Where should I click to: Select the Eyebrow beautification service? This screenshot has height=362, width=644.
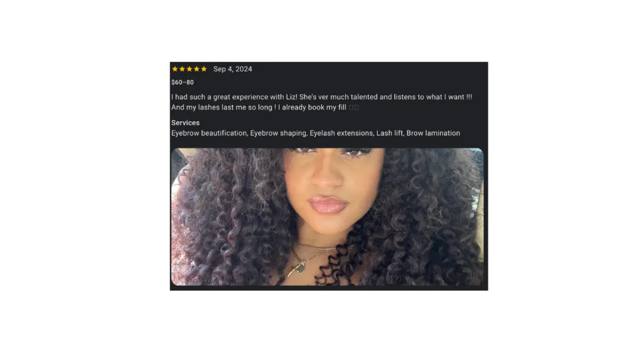209,133
